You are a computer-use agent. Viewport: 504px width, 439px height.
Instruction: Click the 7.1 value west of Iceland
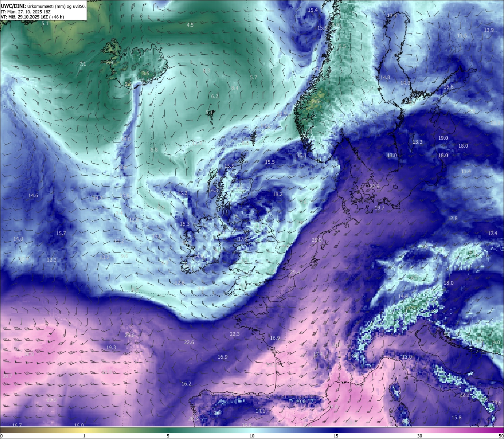pos(83,63)
